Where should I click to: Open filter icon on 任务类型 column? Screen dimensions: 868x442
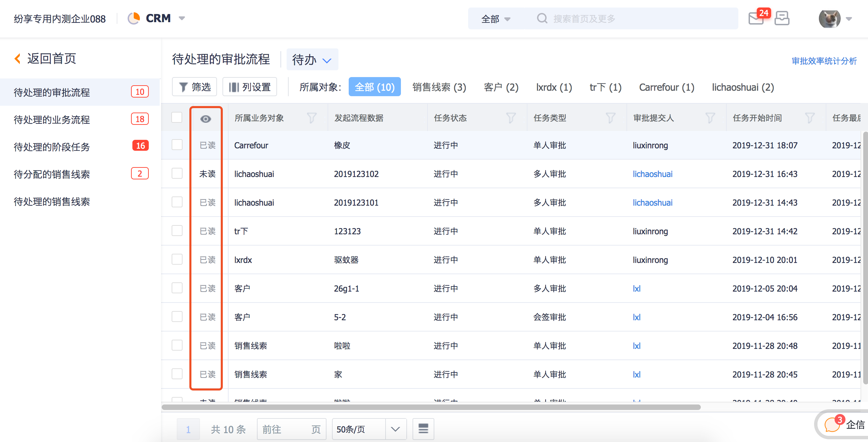point(610,118)
